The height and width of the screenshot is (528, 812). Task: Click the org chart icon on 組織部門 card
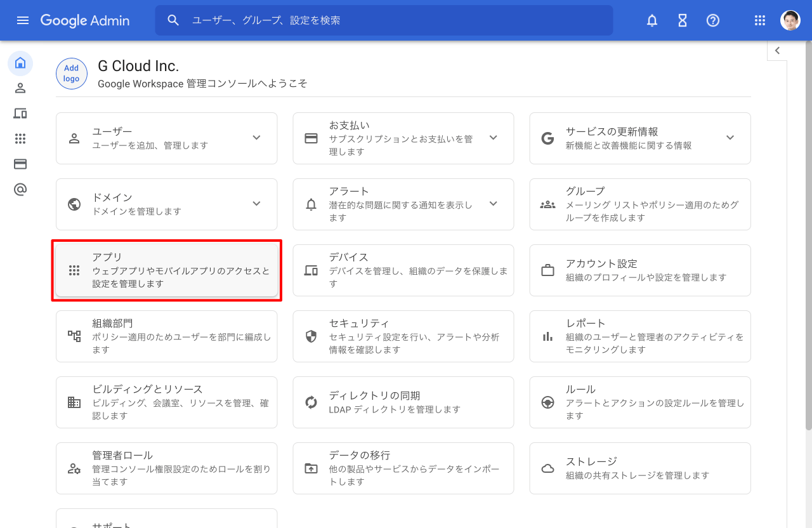click(x=74, y=336)
